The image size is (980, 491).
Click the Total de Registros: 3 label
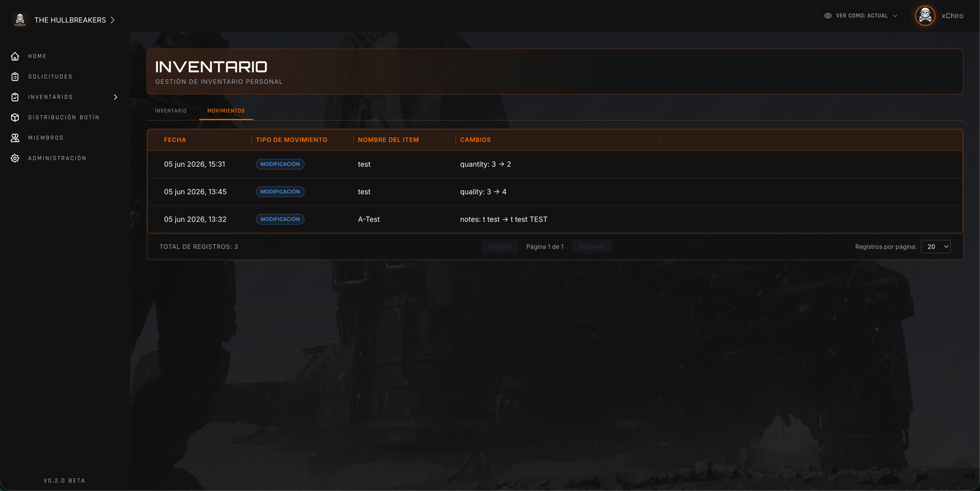(x=199, y=247)
